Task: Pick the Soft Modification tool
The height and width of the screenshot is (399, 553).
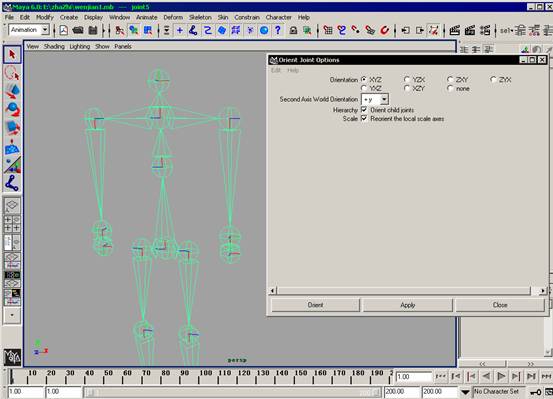Action: pyautogui.click(x=12, y=147)
